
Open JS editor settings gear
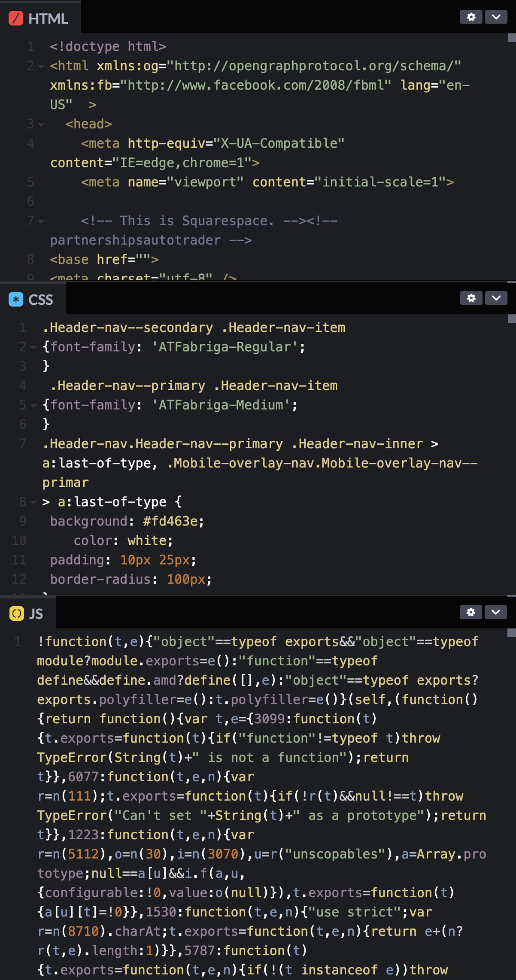coord(471,612)
